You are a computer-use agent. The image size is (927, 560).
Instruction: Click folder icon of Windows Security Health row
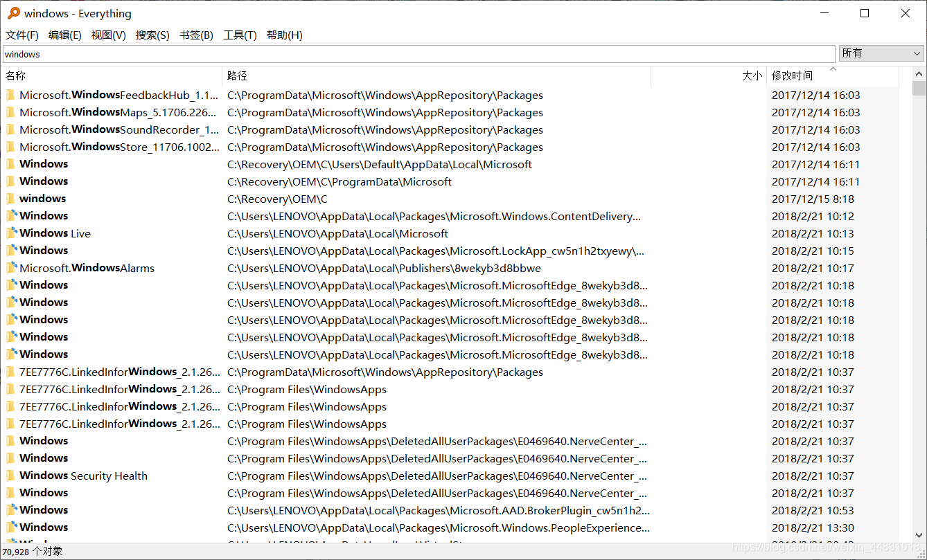click(x=10, y=476)
